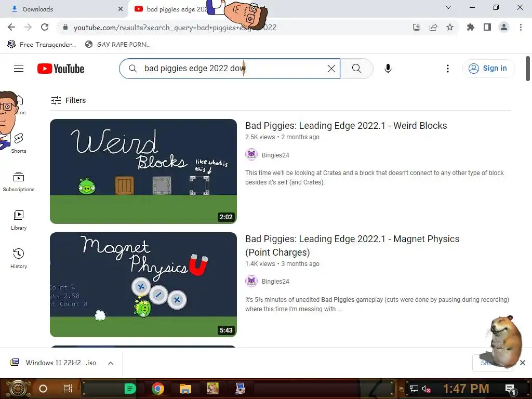Open the Start button on taskbar
Viewport: 532px width, 399px height.
[17, 389]
